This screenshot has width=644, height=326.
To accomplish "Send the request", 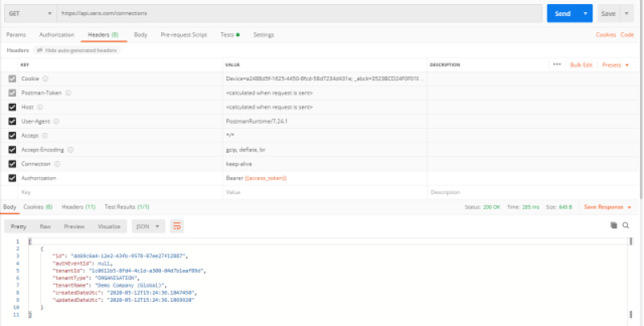I will (x=563, y=14).
